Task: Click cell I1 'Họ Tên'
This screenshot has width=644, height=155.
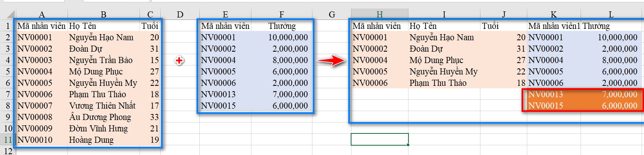Action: tap(444, 26)
